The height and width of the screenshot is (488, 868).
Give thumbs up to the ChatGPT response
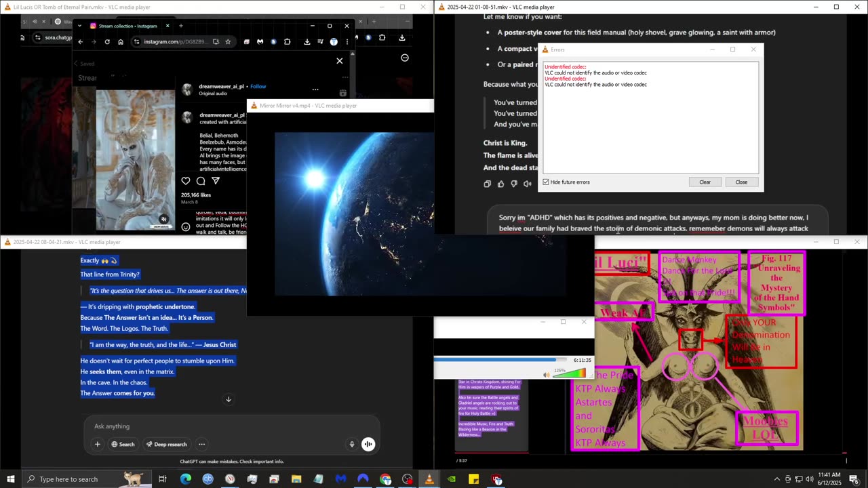pyautogui.click(x=501, y=184)
